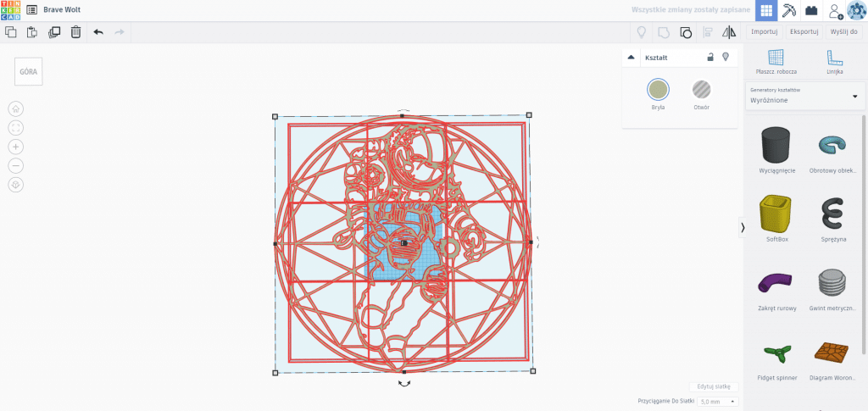Click the Paste icon in toolbar
This screenshot has width=868, height=411.
[x=32, y=32]
